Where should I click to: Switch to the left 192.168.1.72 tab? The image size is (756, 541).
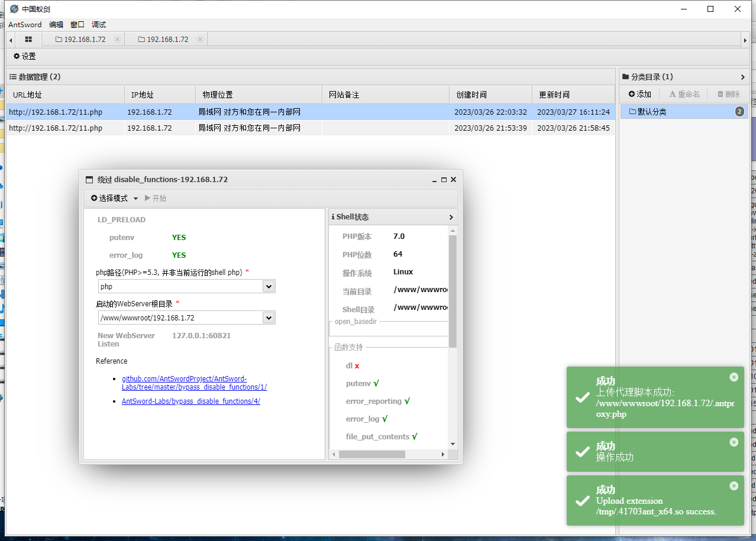(83, 40)
